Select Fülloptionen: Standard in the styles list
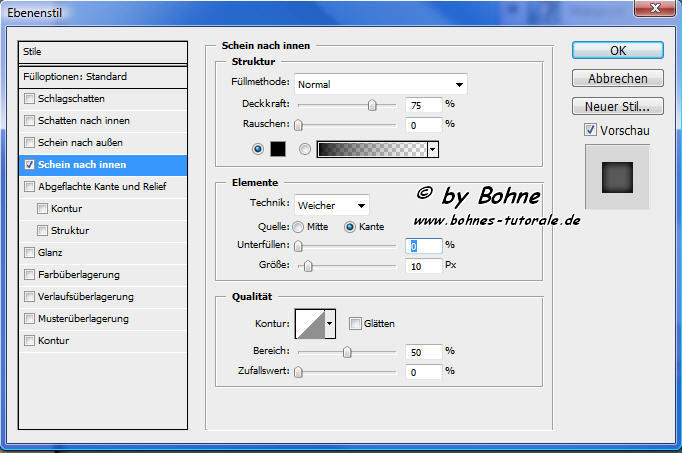This screenshot has height=453, width=682. pos(103,76)
